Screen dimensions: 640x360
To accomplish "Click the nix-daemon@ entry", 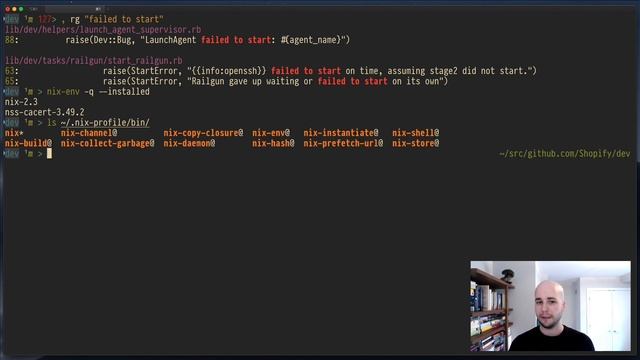I will (189, 143).
